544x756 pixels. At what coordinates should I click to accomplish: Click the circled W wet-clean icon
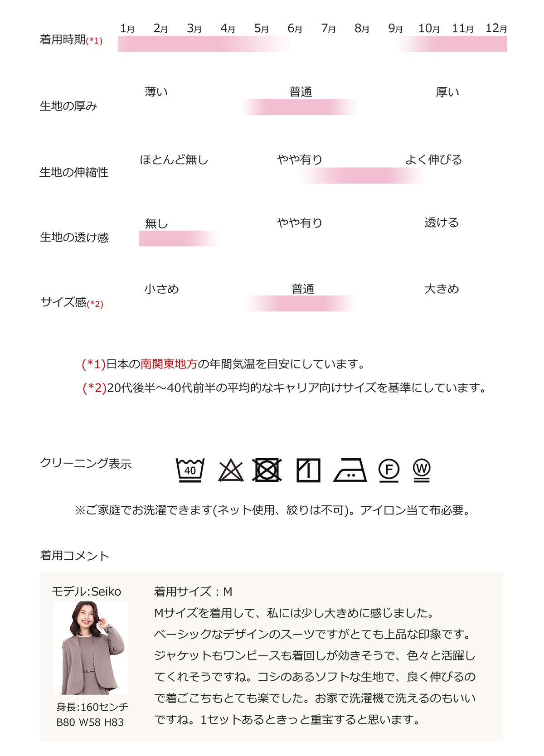pyautogui.click(x=422, y=470)
